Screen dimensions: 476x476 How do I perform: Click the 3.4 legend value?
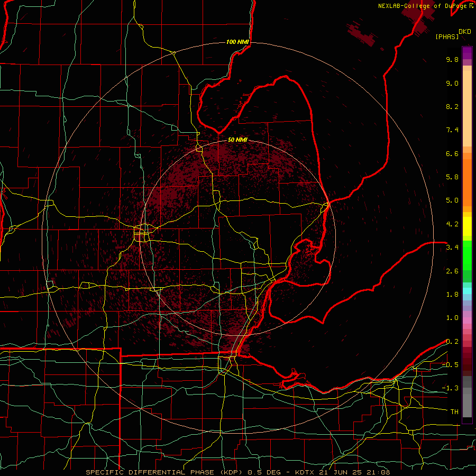tap(452, 248)
